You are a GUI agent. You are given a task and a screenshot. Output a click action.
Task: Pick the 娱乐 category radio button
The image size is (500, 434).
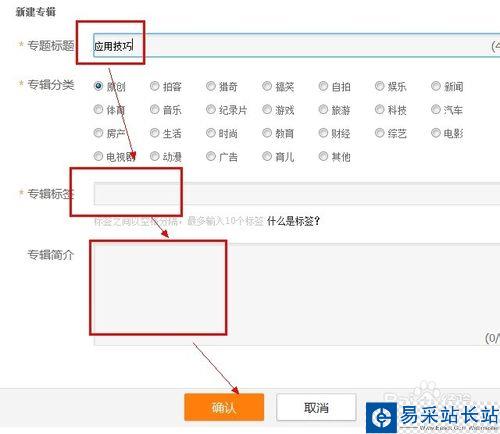pyautogui.click(x=380, y=86)
